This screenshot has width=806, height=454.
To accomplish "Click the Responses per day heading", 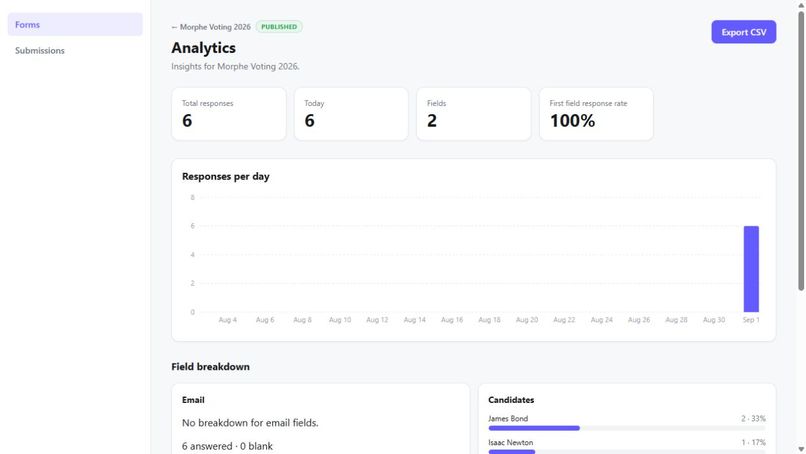I will (x=226, y=176).
